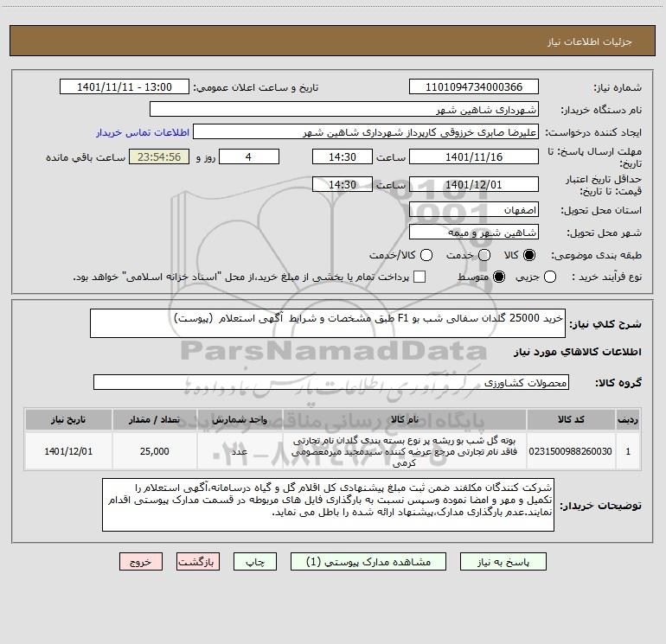Click the نام کالا column header
The height and width of the screenshot is (644, 666).
405,420
